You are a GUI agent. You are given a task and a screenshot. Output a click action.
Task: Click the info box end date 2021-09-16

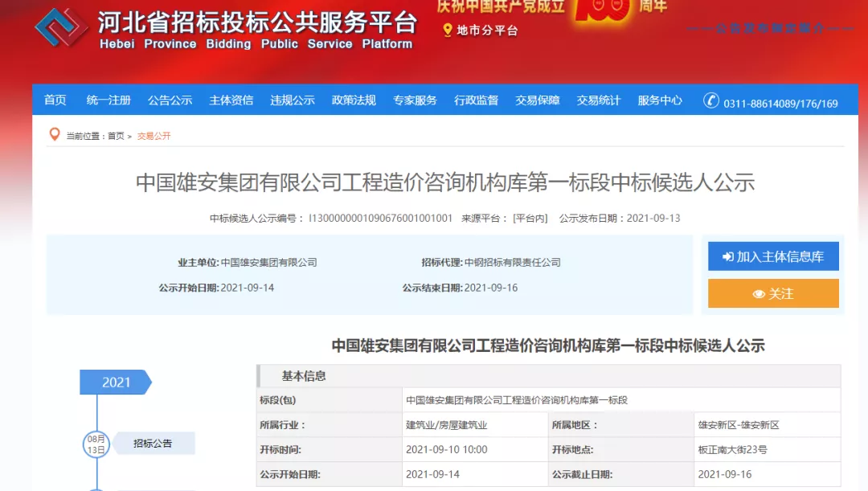[x=491, y=288]
